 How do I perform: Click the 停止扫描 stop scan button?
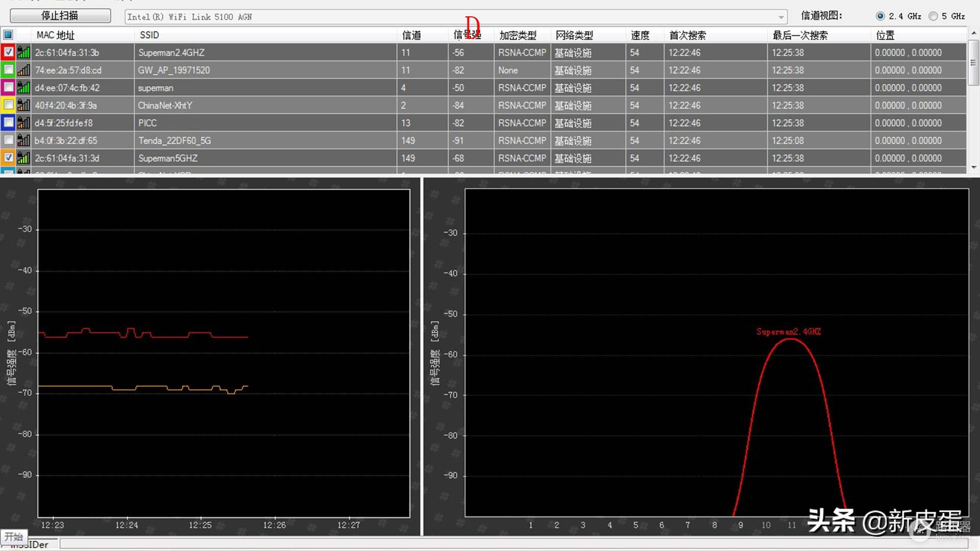tap(60, 16)
